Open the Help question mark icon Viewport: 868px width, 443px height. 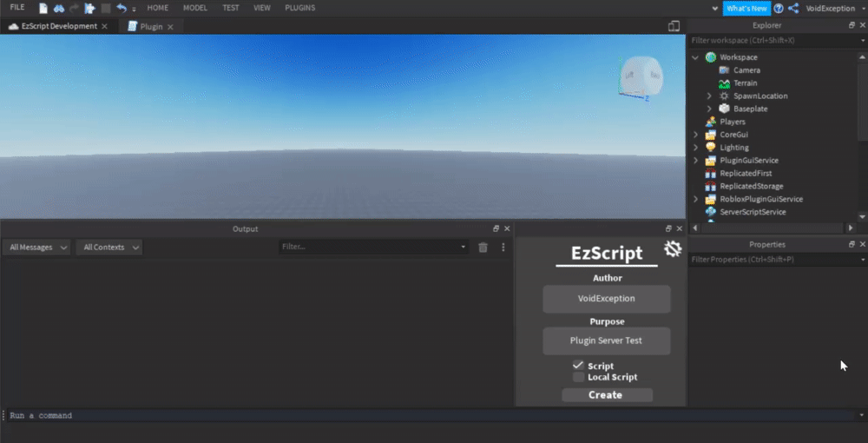779,9
